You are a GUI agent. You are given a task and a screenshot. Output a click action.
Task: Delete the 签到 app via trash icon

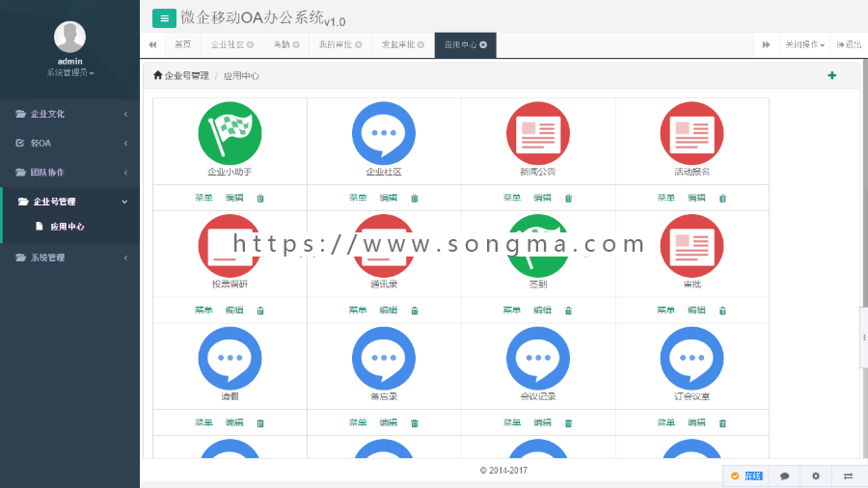click(568, 311)
